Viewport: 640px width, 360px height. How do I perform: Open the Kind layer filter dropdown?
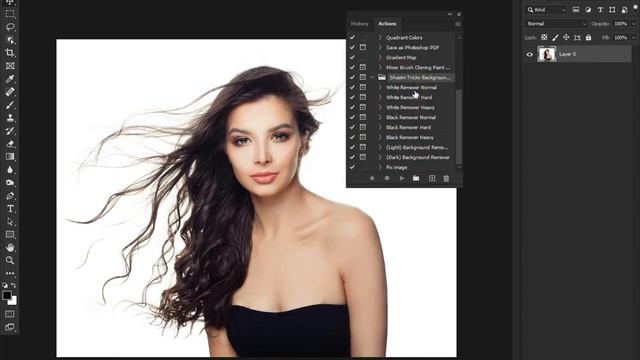pos(547,10)
